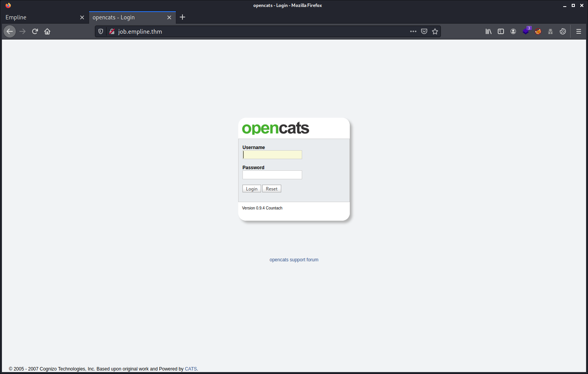This screenshot has height=374, width=588.
Task: Click the 'Cognizo Technologies, Inc.' copyright text
Action: pos(67,369)
